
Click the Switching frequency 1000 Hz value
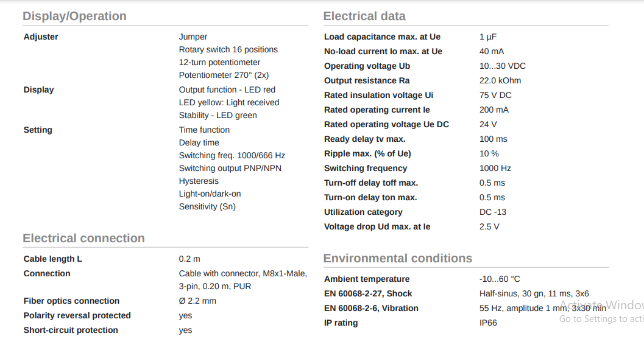click(495, 168)
